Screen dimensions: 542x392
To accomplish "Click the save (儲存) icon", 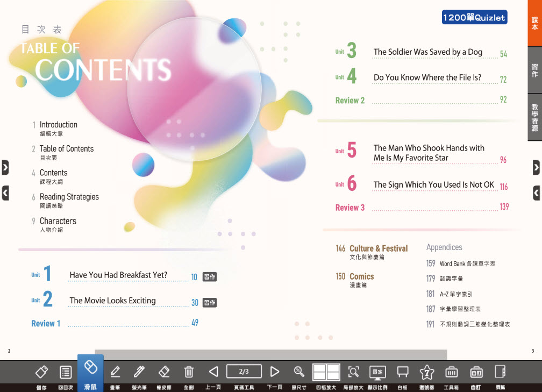I will tap(42, 372).
